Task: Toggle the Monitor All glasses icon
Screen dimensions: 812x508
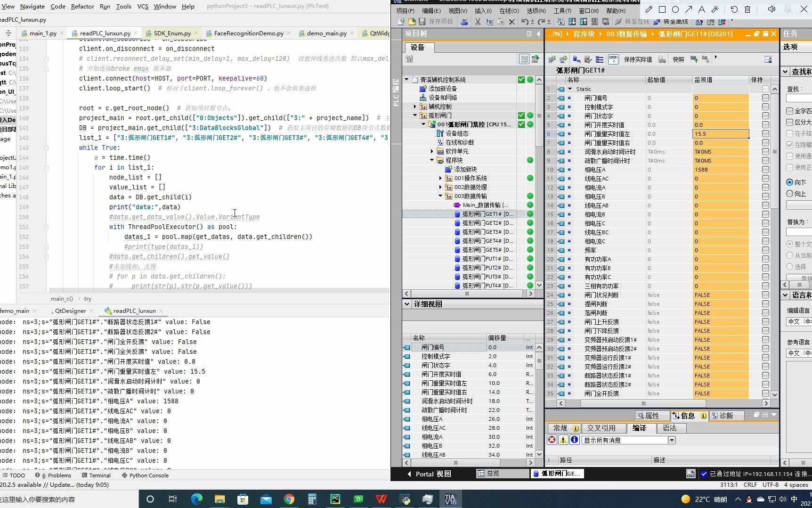Action: click(x=613, y=59)
